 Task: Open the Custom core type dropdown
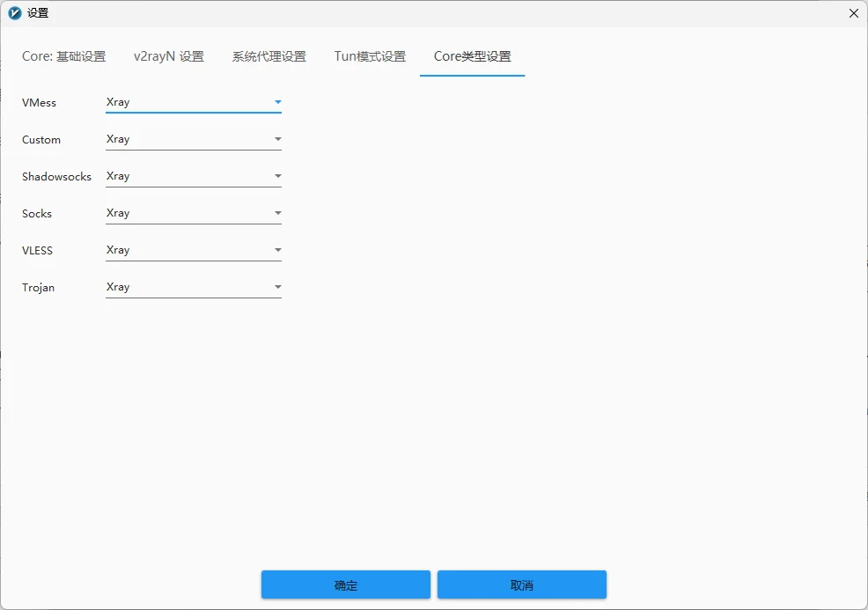click(193, 139)
